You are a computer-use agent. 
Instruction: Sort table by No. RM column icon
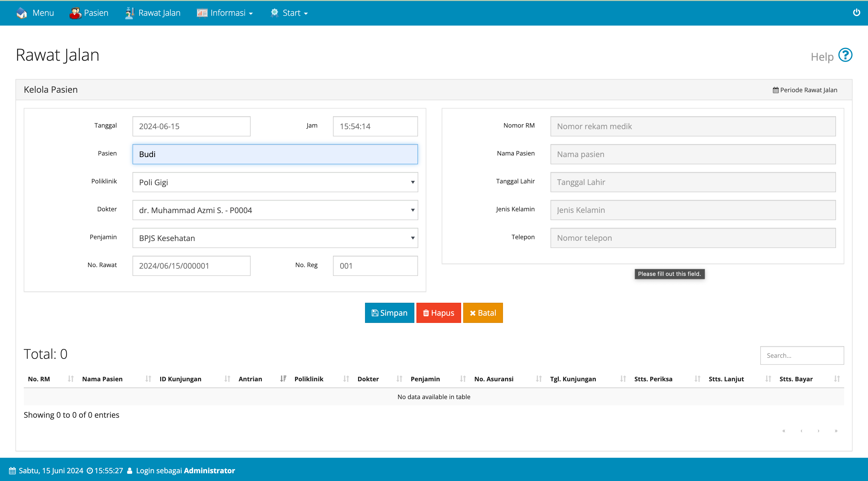[71, 379]
